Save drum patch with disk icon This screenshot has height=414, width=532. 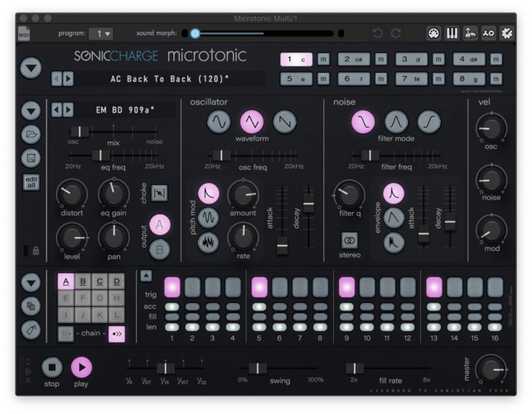click(31, 158)
